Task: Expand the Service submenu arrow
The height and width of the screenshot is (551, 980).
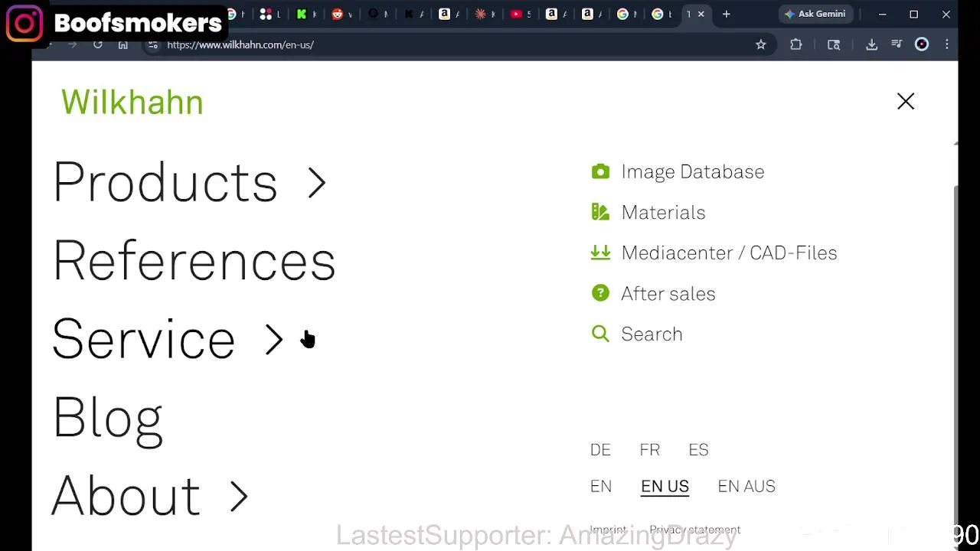Action: [x=273, y=340]
